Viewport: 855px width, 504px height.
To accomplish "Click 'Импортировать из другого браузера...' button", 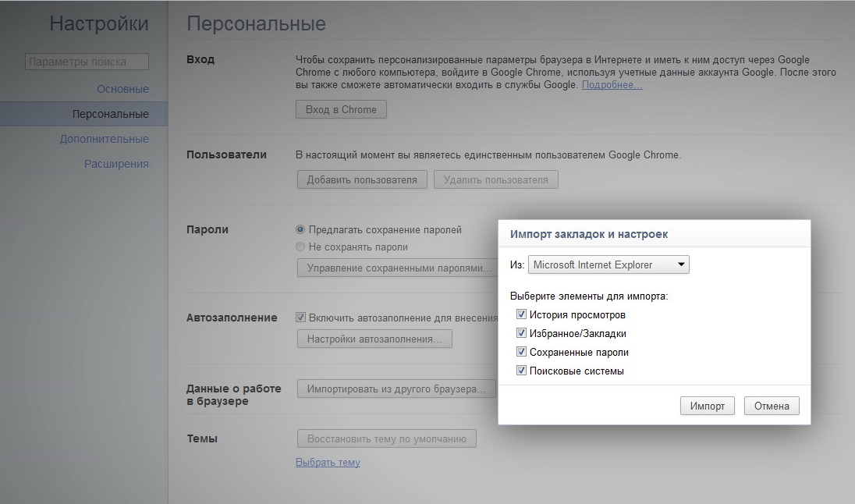I will pos(396,389).
